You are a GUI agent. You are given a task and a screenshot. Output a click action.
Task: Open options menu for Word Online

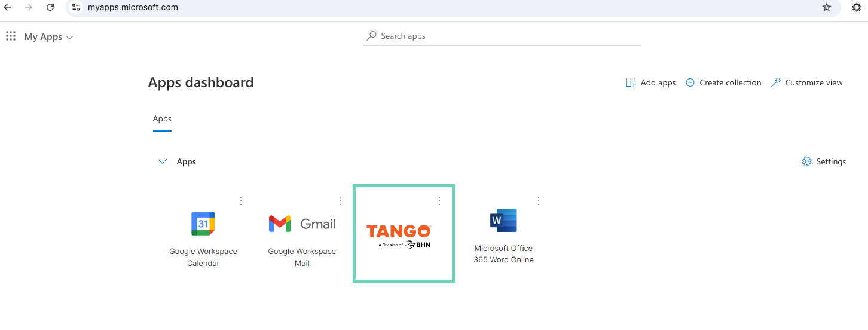point(539,200)
